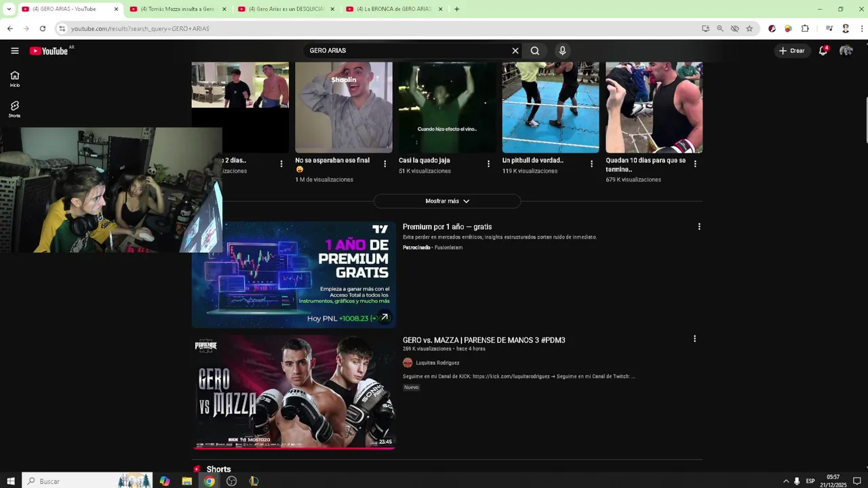The image size is (868, 488).
Task: Click the Luquitas Rodriguez channel avatar
Action: pos(408,363)
